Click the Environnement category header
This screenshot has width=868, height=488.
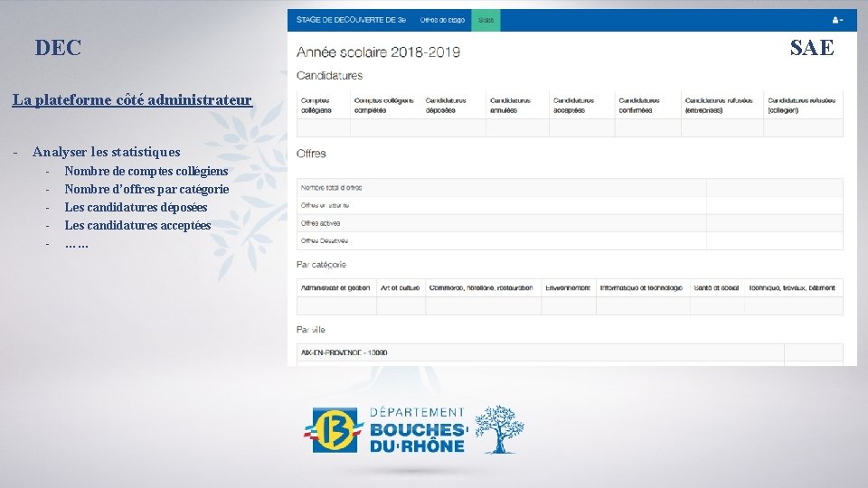point(568,287)
